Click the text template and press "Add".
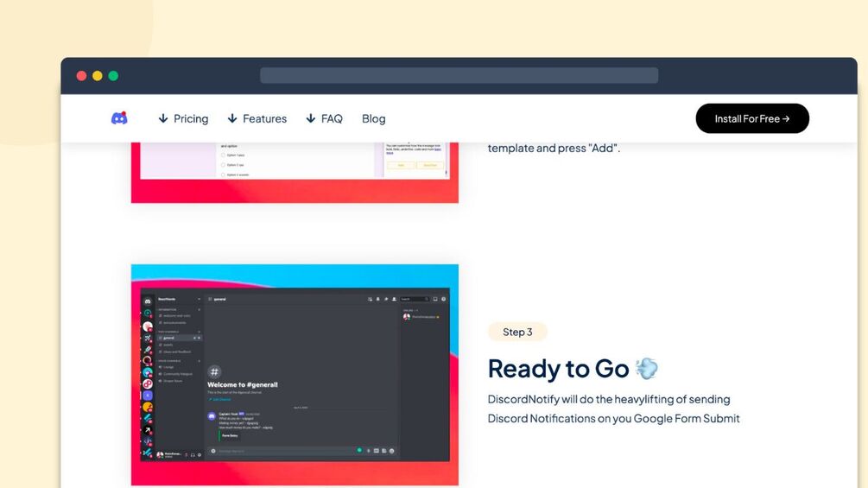Viewport: 868px width, 488px height. point(554,149)
